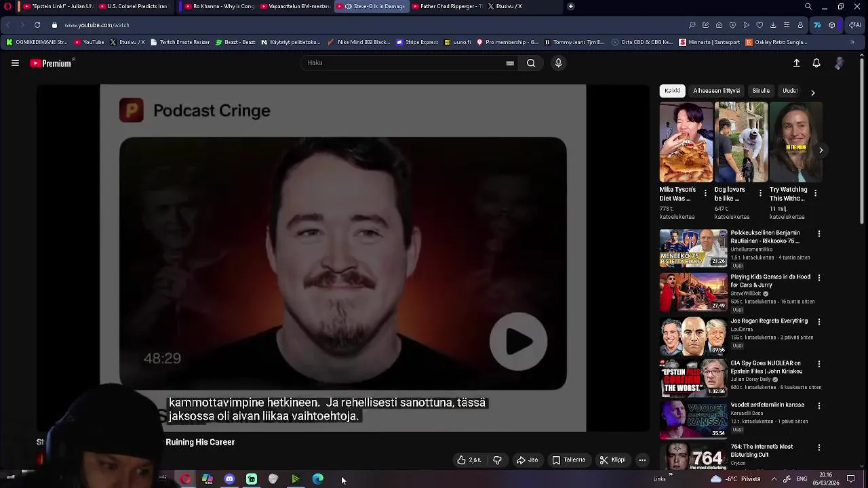Image resolution: width=868 pixels, height=488 pixels.
Task: Show more hidden bookmarks chevron
Action: coord(852,42)
